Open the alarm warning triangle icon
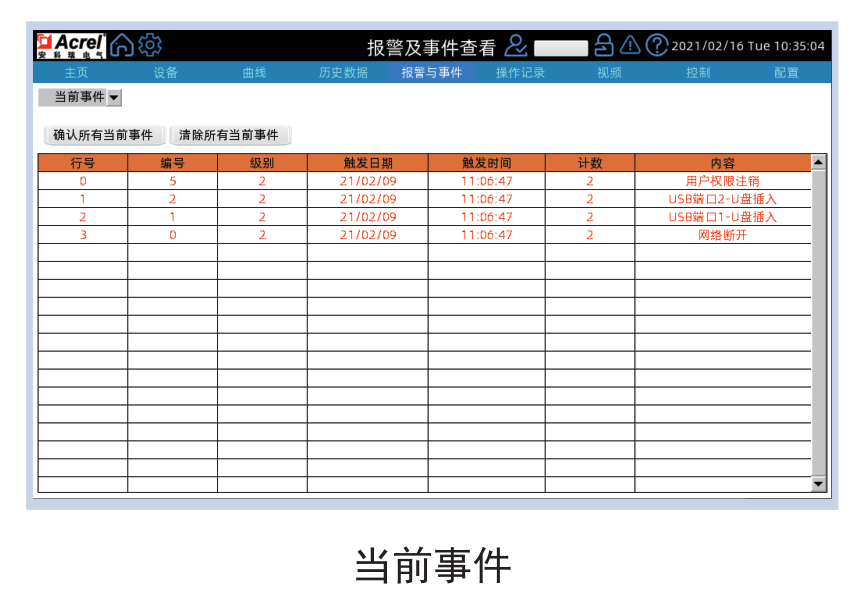Viewport: 856px width, 598px height. coord(630,46)
